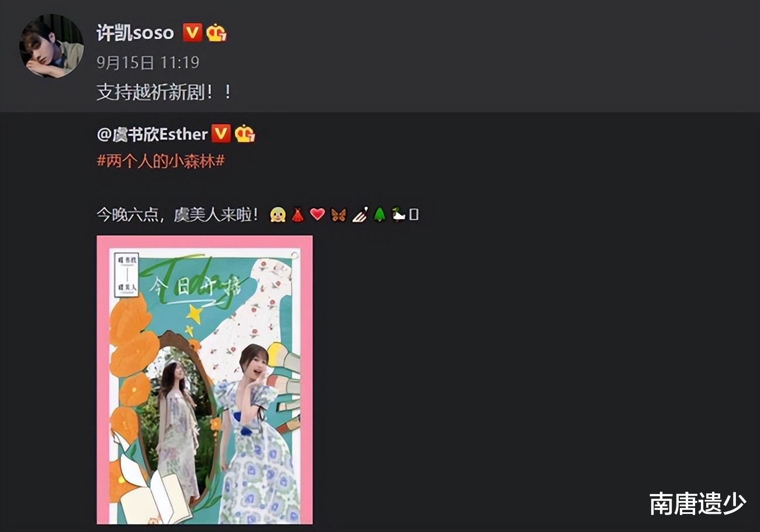Screen dimensions: 760x532
Task: Open 许凯soso's profile avatar
Action: click(51, 46)
